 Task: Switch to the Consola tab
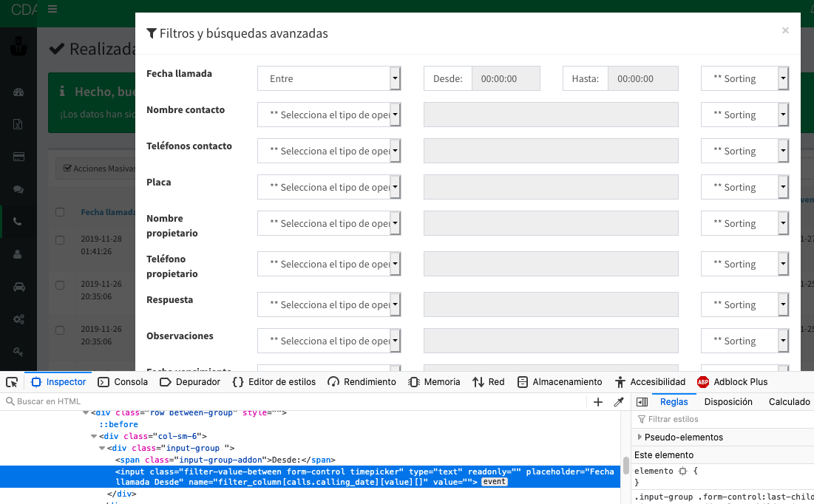(123, 382)
